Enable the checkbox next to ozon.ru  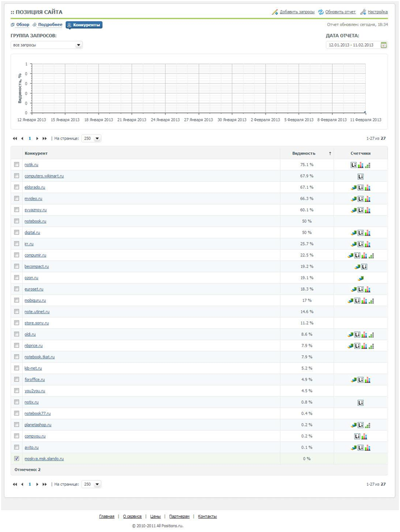[x=17, y=278]
